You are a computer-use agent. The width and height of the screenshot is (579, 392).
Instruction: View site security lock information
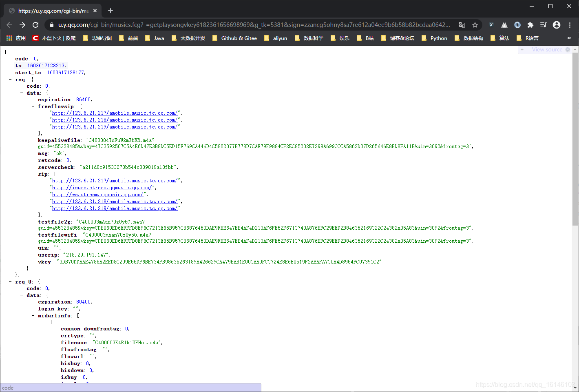coord(51,25)
